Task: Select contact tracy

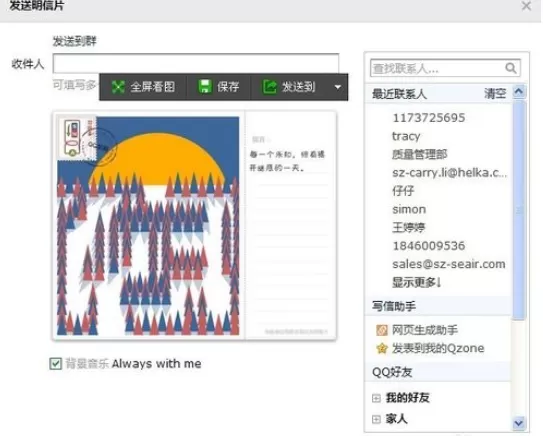Action: (x=406, y=136)
